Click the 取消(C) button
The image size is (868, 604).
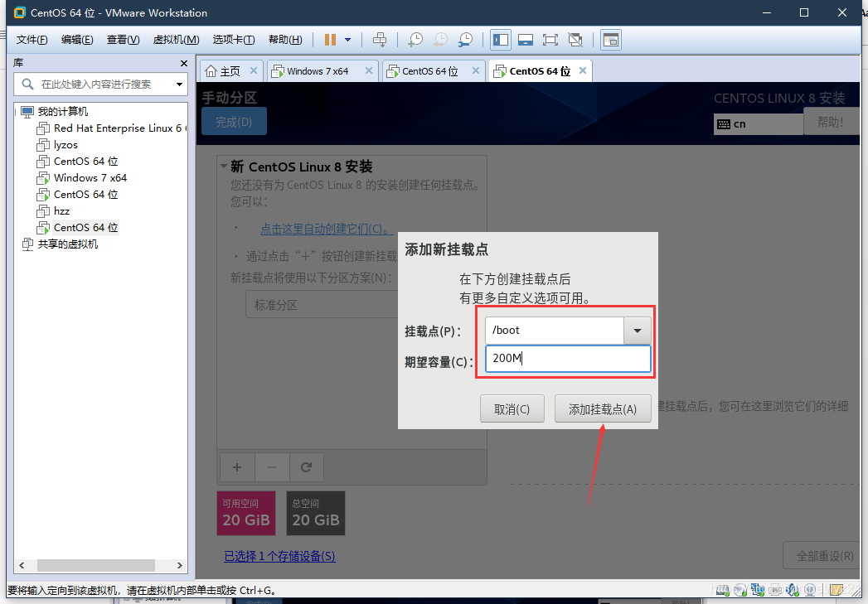point(512,408)
